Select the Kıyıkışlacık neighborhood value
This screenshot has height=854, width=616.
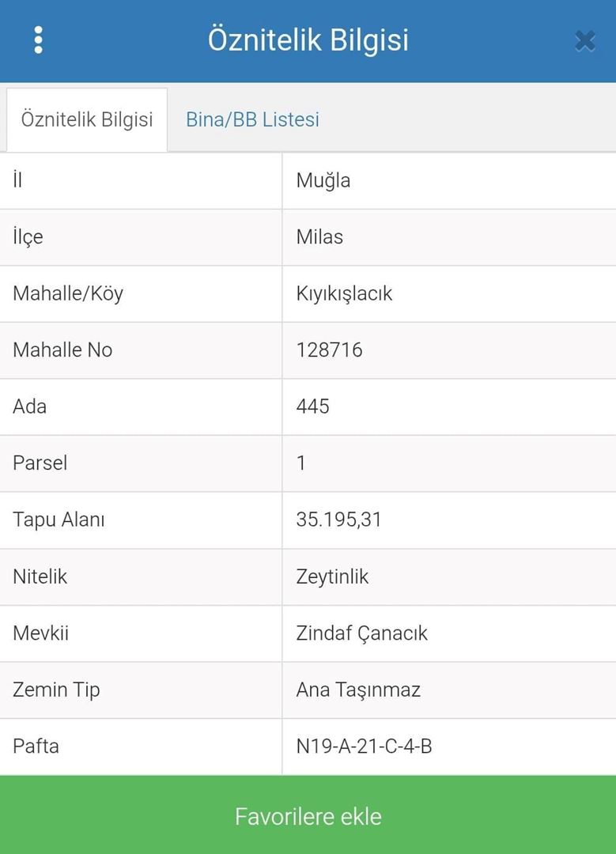point(344,293)
